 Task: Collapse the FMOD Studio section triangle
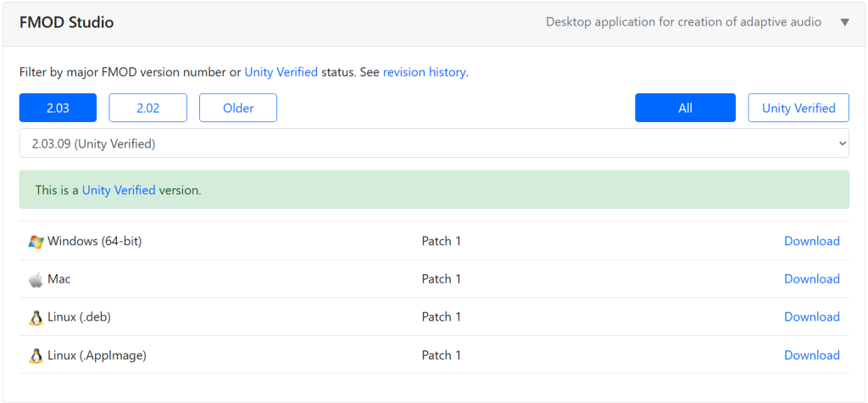pyautogui.click(x=844, y=23)
